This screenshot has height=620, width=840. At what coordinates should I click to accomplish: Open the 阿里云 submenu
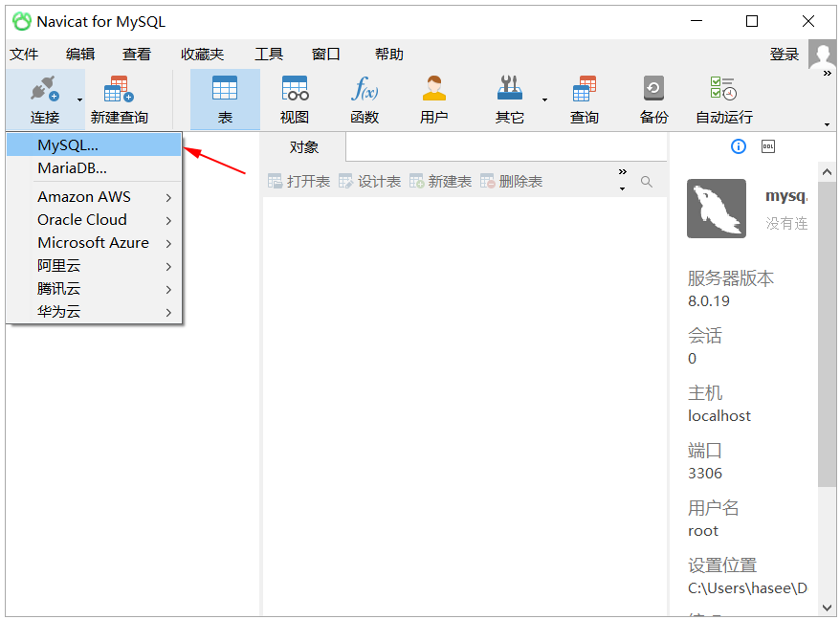point(59,266)
